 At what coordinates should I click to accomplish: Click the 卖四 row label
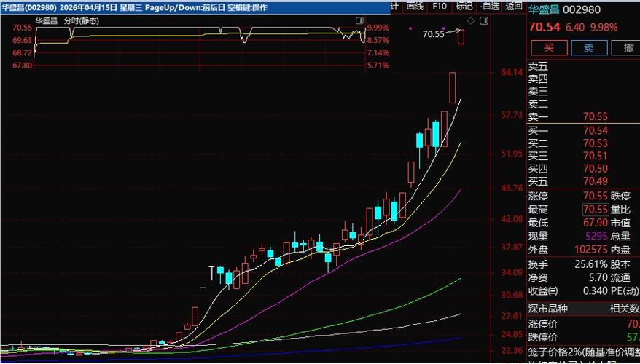(539, 79)
